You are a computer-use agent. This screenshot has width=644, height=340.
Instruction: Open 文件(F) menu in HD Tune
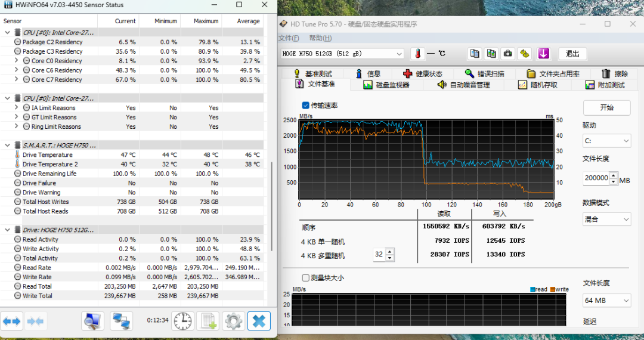click(x=289, y=38)
